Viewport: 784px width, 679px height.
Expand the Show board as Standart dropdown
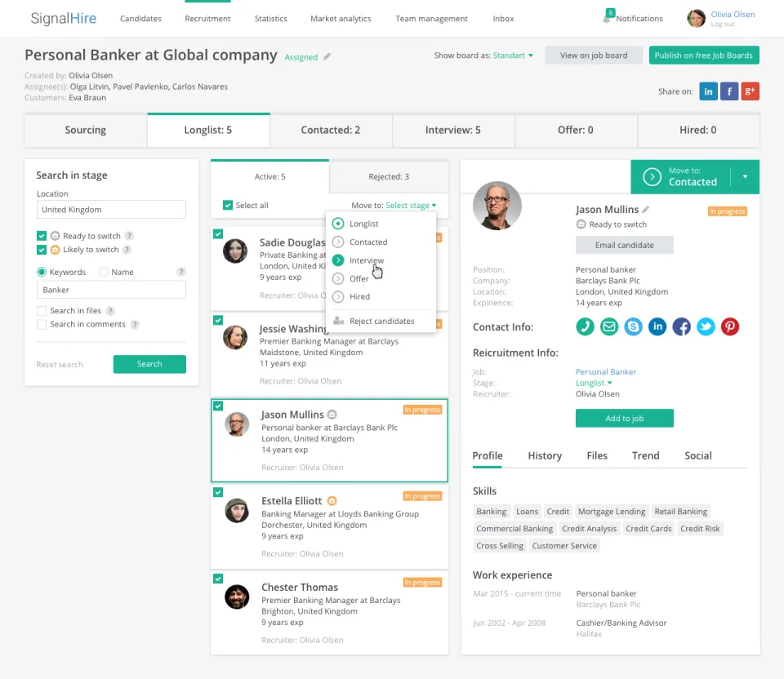click(x=513, y=55)
